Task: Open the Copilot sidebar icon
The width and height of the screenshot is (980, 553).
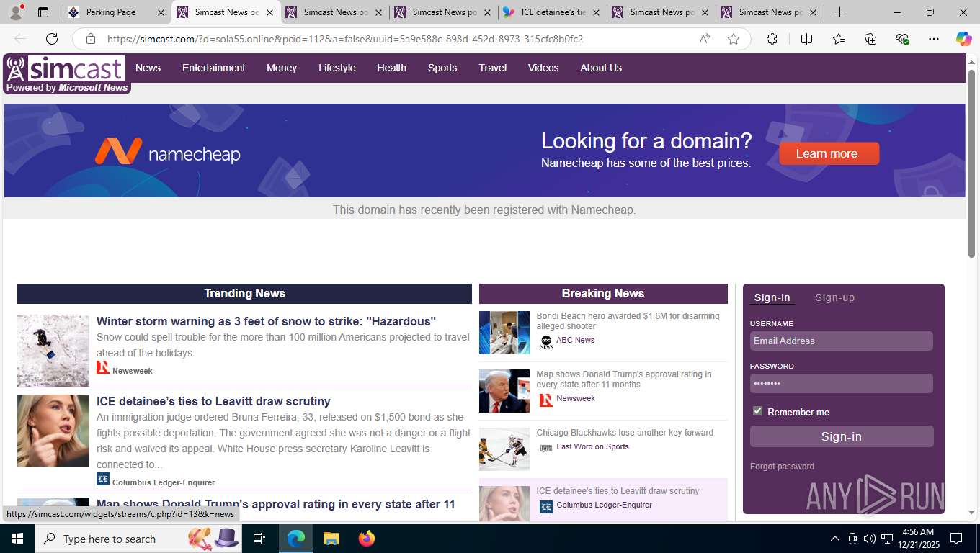Action: 963,39
